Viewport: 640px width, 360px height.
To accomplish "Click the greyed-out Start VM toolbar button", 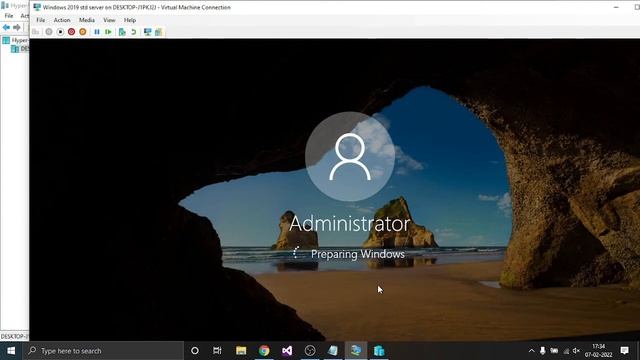I will 49,32.
